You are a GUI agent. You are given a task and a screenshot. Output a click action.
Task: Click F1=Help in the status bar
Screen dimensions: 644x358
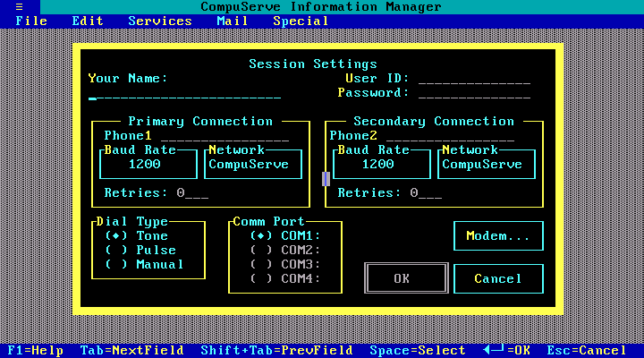36,351
